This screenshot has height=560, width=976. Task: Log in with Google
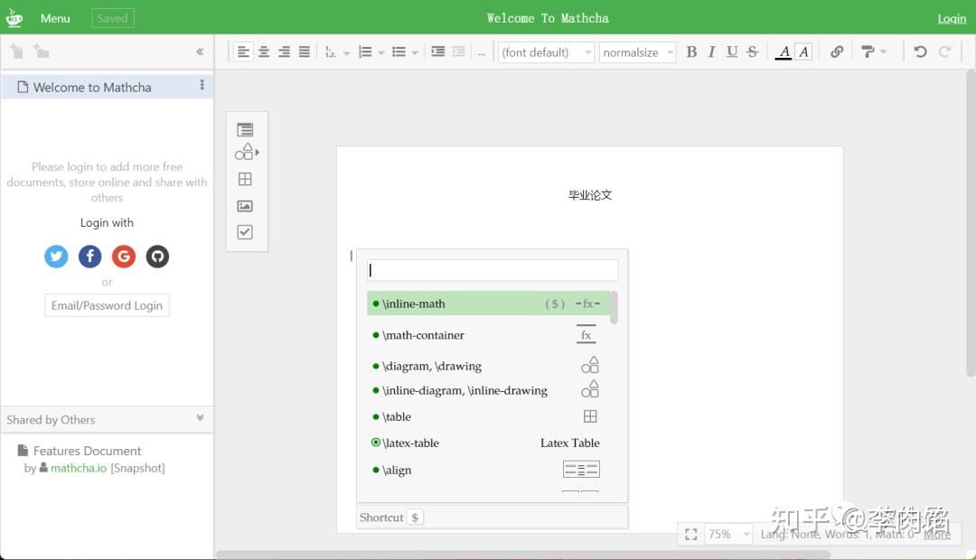click(124, 257)
